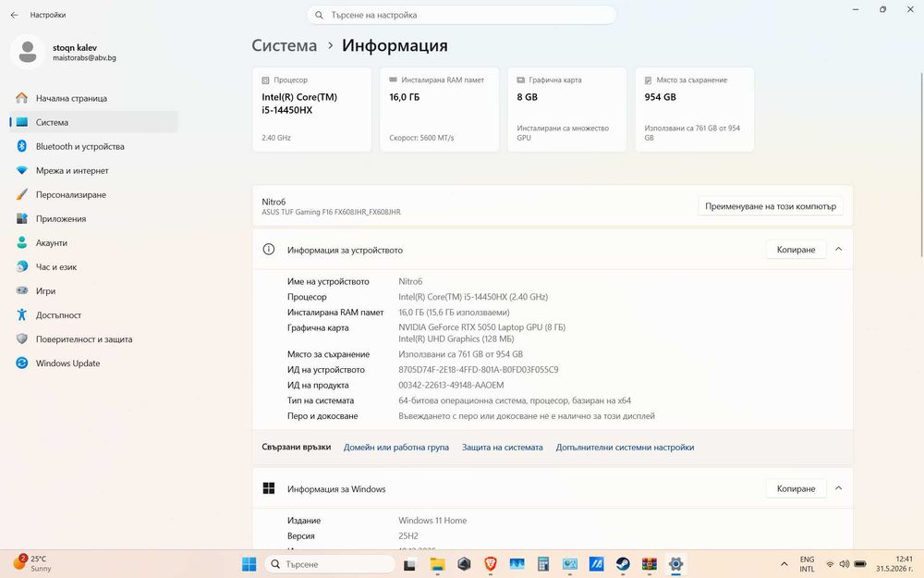Image resolution: width=924 pixels, height=578 pixels.
Task: Click Преименуване на този компютър button
Action: [771, 206]
